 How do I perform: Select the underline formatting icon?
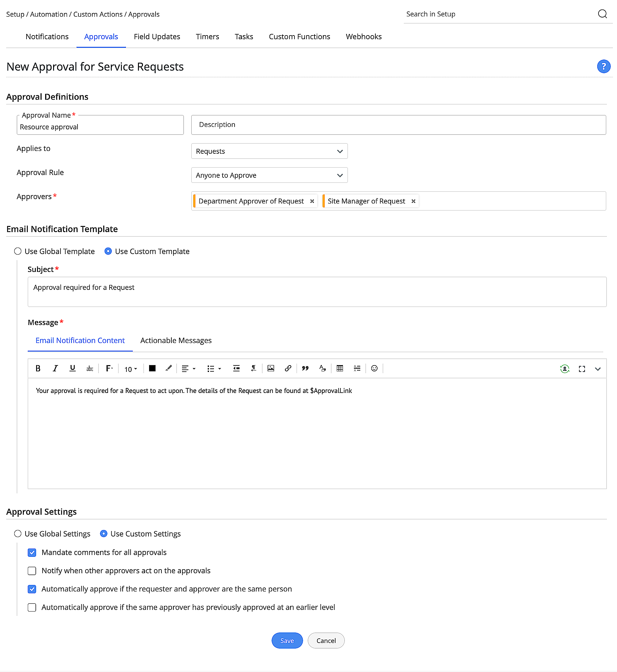(x=73, y=369)
